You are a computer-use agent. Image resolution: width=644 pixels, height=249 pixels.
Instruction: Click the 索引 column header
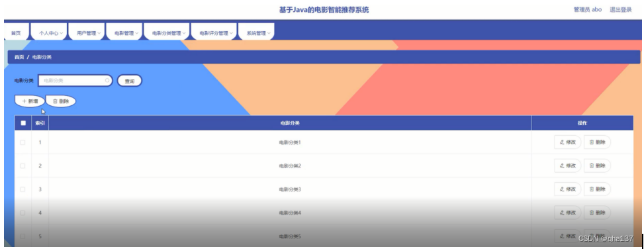[40, 123]
